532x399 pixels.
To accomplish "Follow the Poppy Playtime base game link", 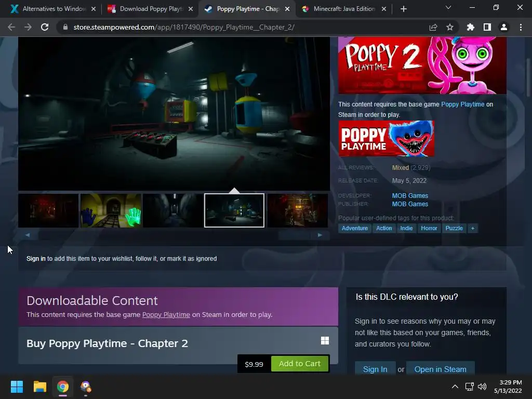I will (x=462, y=104).
